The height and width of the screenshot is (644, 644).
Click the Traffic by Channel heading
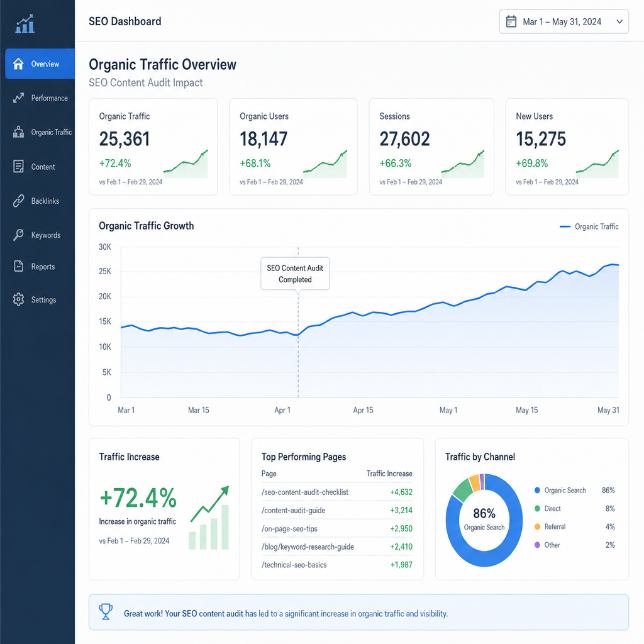coord(480,457)
